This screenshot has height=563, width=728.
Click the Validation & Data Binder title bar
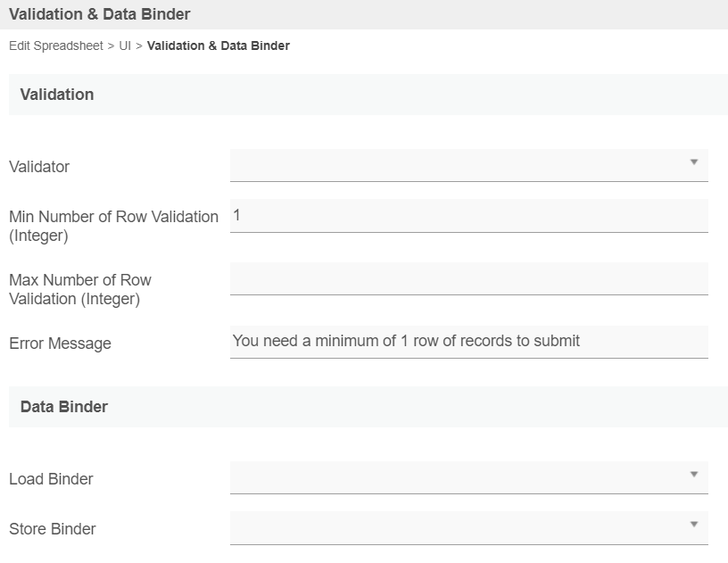100,14
